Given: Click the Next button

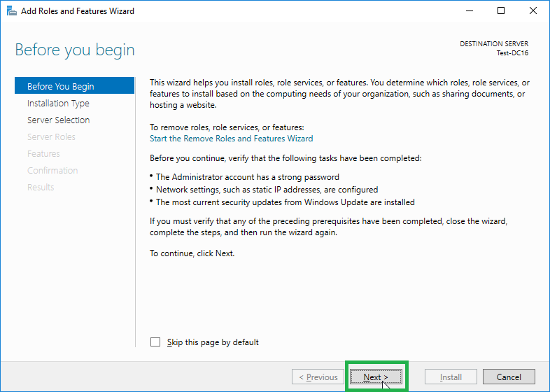Looking at the screenshot, I should [x=376, y=377].
